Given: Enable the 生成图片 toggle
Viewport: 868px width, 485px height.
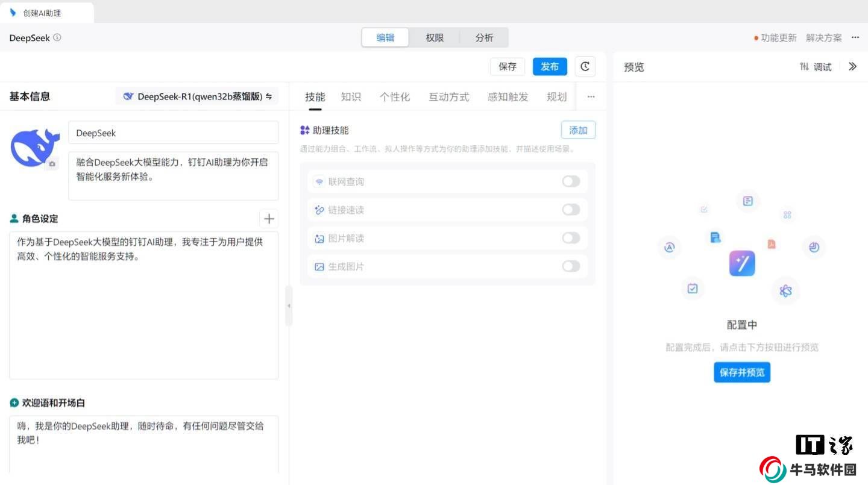Looking at the screenshot, I should [570, 266].
